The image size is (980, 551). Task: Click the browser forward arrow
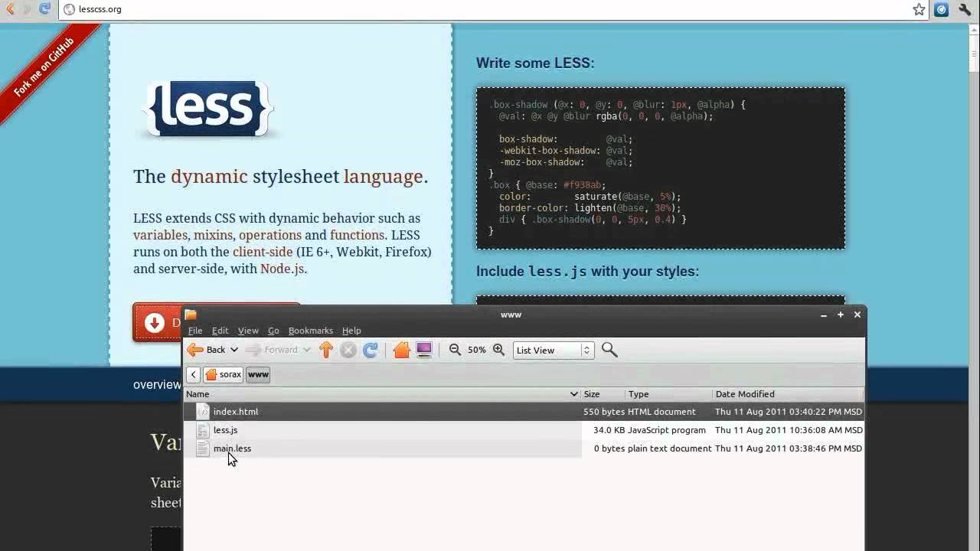pos(28,9)
